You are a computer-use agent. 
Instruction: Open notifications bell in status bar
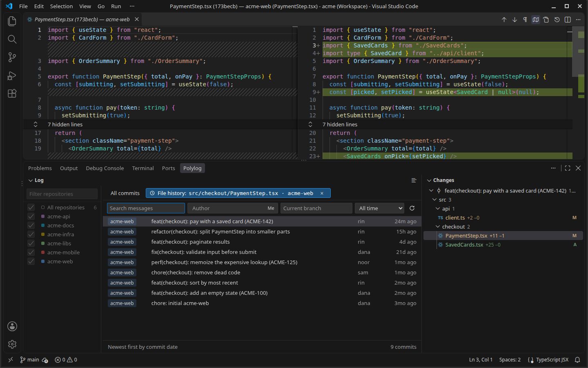point(577,360)
